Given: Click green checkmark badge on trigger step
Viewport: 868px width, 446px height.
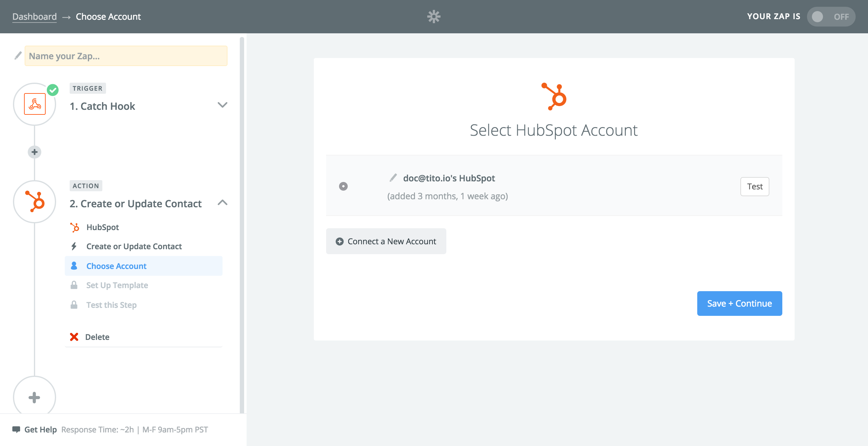Looking at the screenshot, I should (x=53, y=90).
